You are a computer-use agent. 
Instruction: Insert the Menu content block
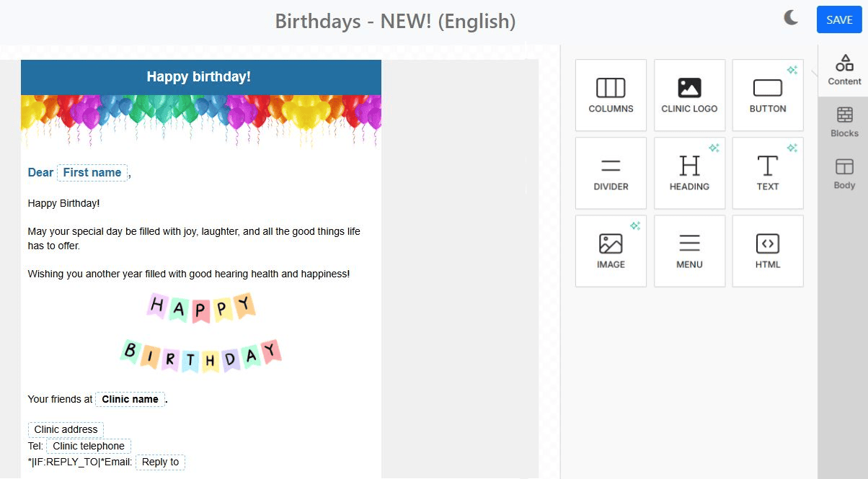click(x=689, y=251)
